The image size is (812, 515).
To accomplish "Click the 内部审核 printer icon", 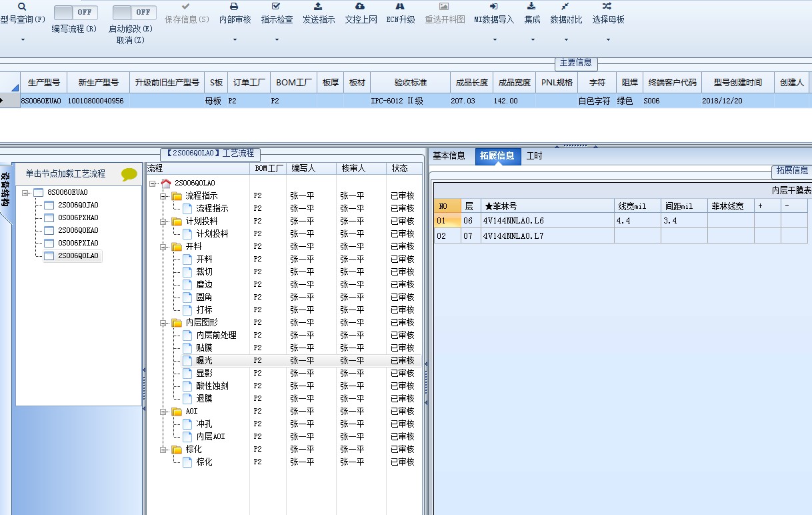I will click(x=235, y=6).
